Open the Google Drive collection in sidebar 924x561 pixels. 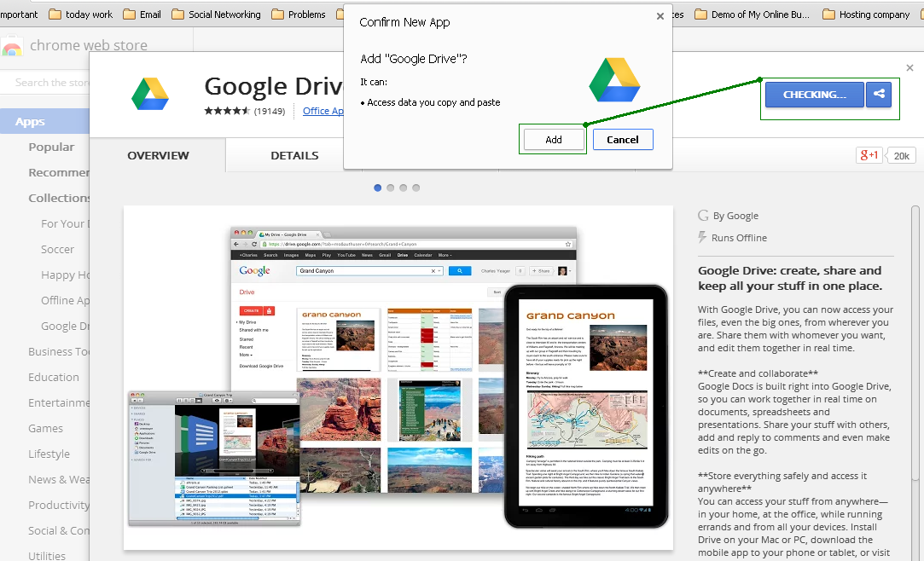click(65, 327)
